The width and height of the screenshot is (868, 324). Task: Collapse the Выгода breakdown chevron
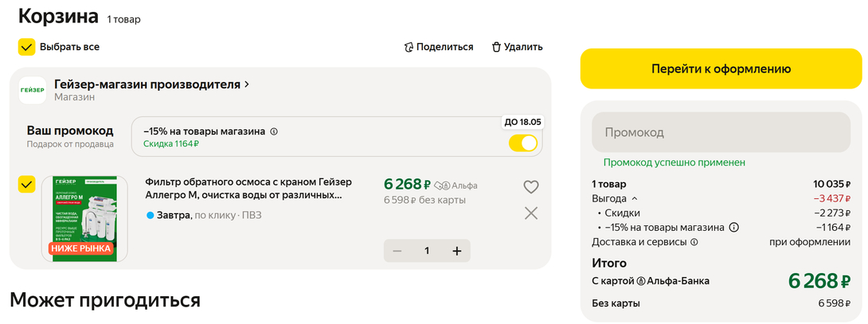[x=635, y=198]
